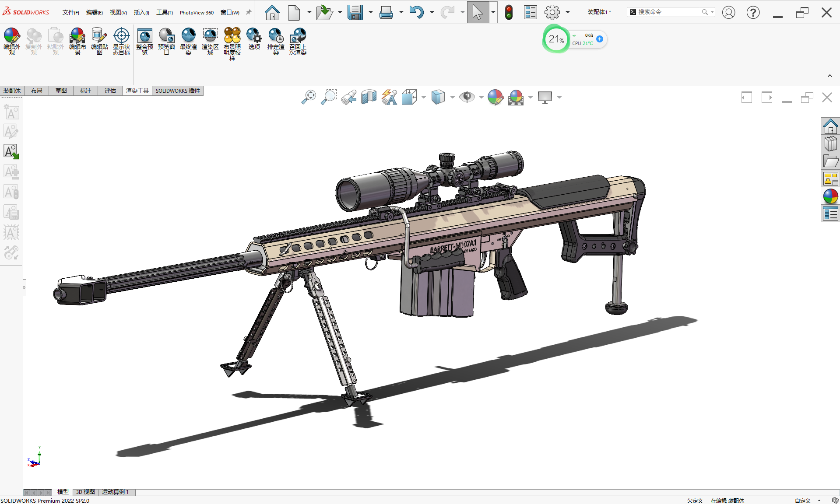
Task: Expand Save dropdown arrow
Action: pyautogui.click(x=370, y=12)
